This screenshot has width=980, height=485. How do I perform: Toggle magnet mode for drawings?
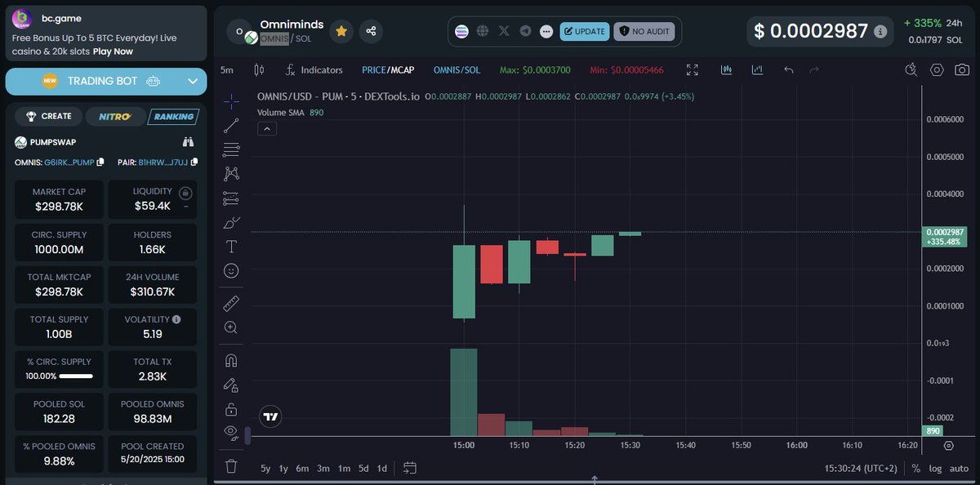[x=231, y=361]
